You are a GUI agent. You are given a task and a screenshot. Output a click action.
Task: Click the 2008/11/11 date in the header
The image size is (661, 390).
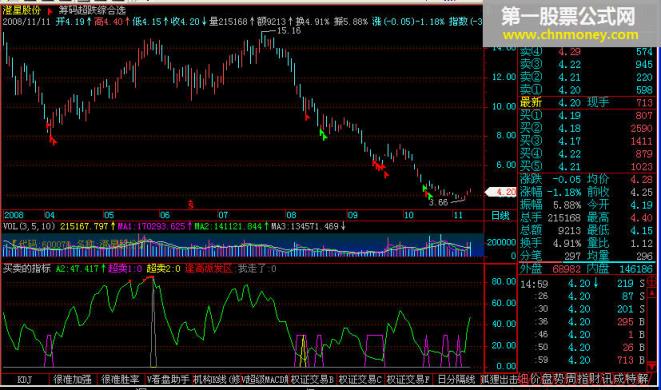[x=26, y=22]
